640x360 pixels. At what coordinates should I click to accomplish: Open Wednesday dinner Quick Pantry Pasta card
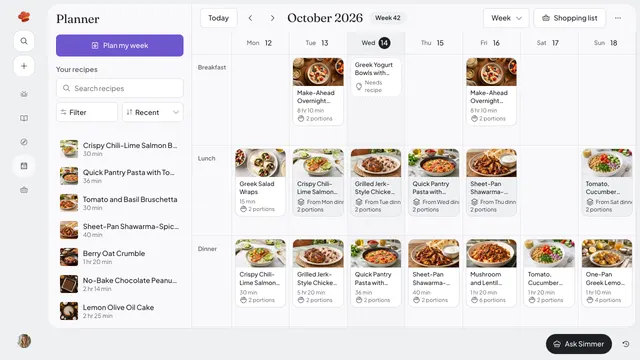click(x=376, y=273)
